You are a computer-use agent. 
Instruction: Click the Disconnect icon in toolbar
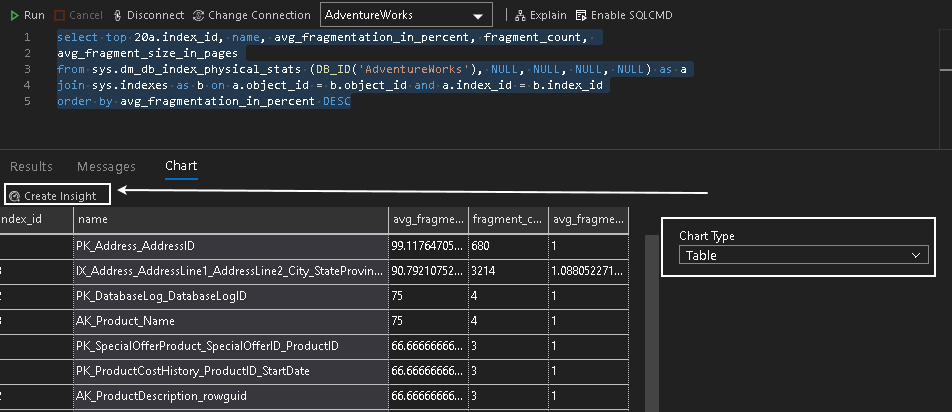tap(120, 15)
